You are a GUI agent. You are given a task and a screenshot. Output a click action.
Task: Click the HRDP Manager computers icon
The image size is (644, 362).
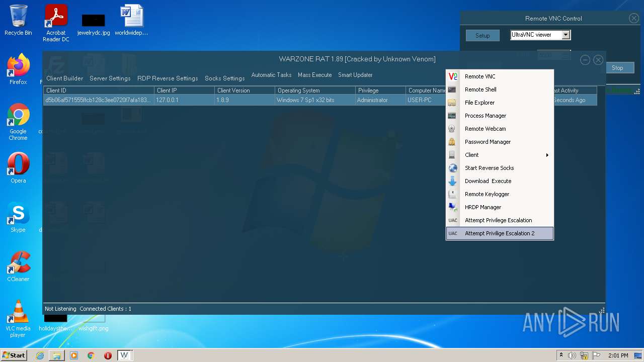coord(453,207)
